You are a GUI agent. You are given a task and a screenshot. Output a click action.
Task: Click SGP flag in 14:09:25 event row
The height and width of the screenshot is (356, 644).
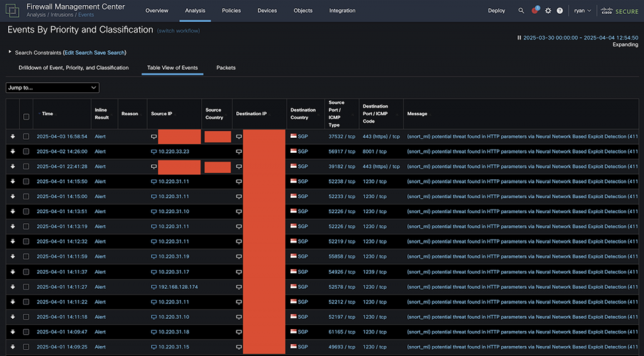click(x=293, y=347)
